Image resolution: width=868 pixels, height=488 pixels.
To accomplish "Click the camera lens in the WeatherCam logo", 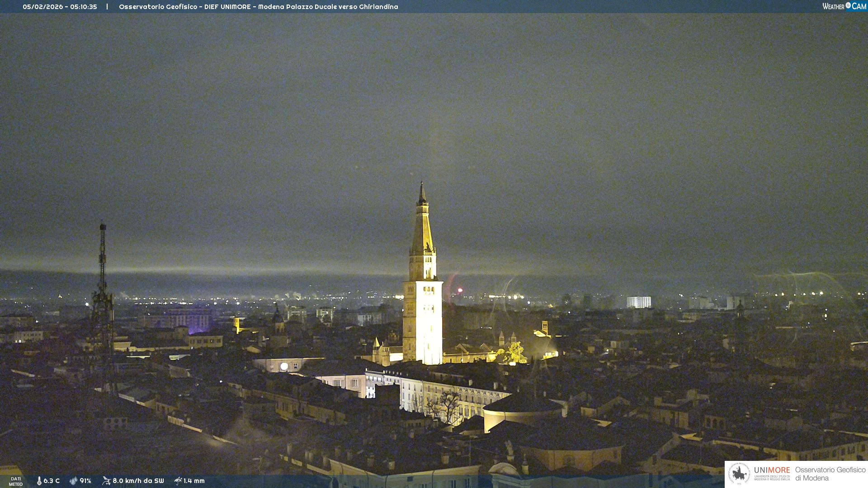I will pos(848,5).
